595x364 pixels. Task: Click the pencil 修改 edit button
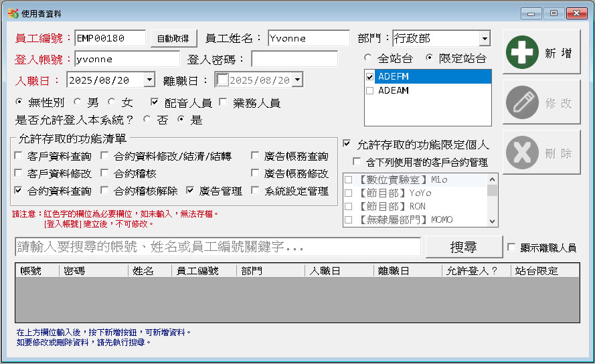click(541, 102)
